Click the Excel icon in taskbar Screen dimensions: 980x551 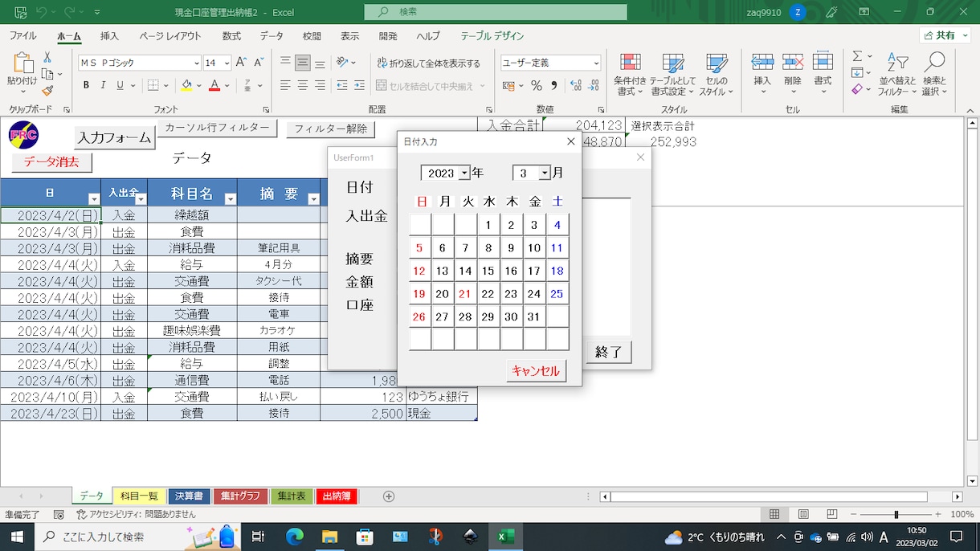[x=506, y=537]
